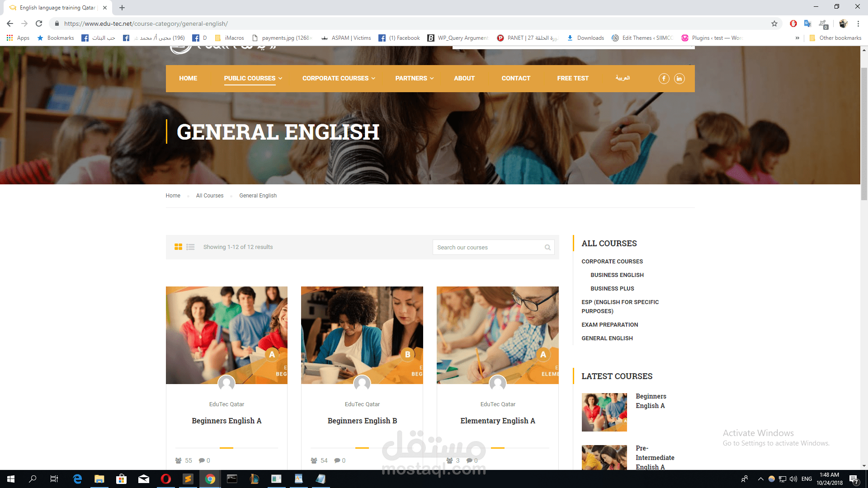Open Task View on the taskbar
The height and width of the screenshot is (488, 868).
pos(54,479)
